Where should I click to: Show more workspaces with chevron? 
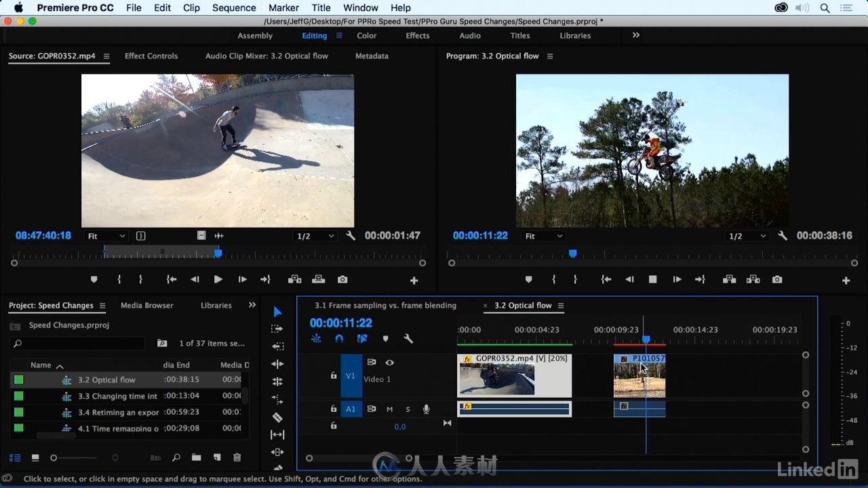click(635, 35)
